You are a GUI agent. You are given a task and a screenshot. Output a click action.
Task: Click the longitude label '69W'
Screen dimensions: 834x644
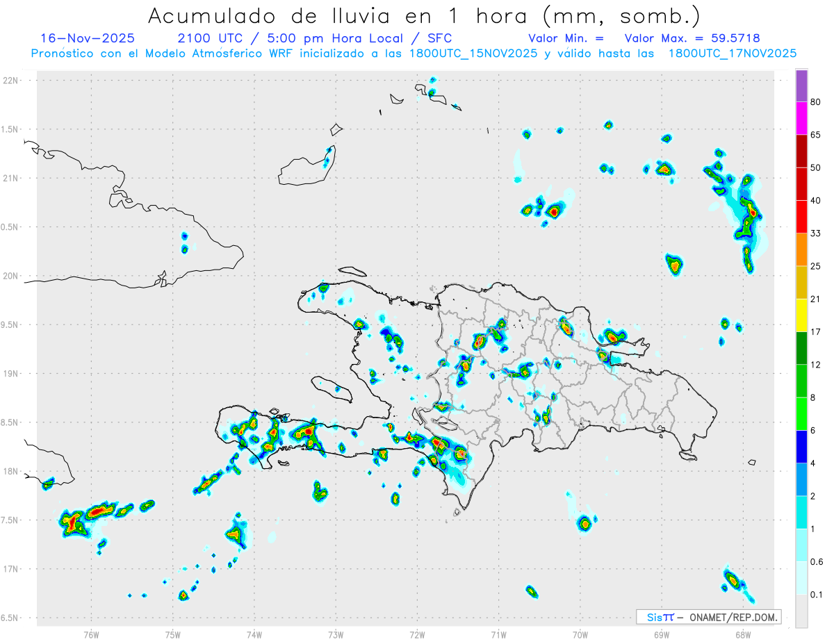(x=662, y=634)
